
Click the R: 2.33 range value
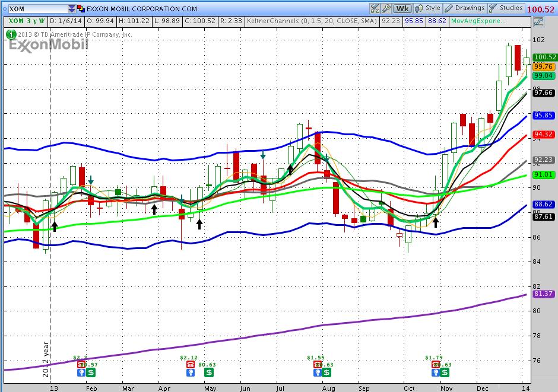click(232, 21)
